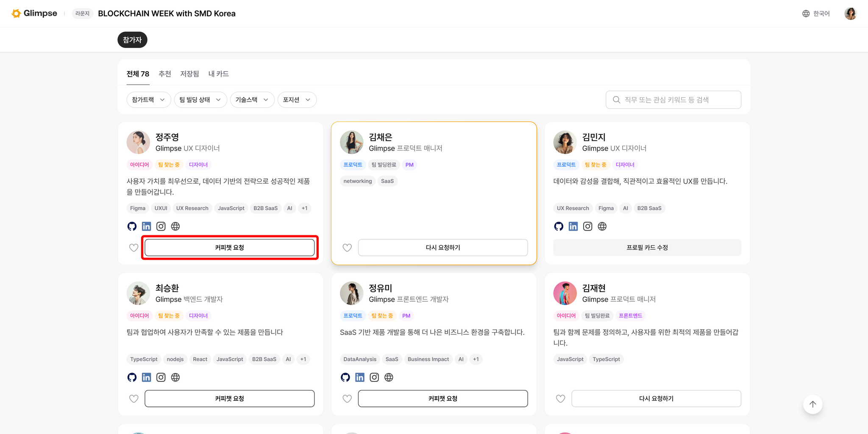Open the 한국어 language selector

[x=816, y=14]
